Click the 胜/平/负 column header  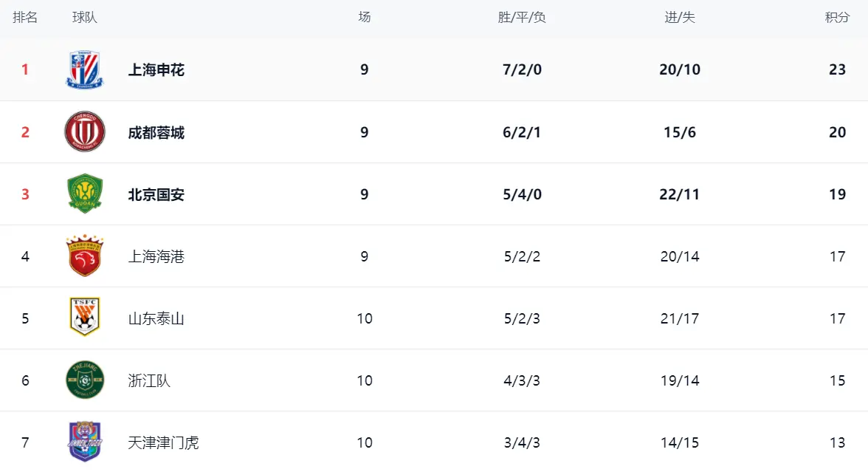pyautogui.click(x=522, y=18)
